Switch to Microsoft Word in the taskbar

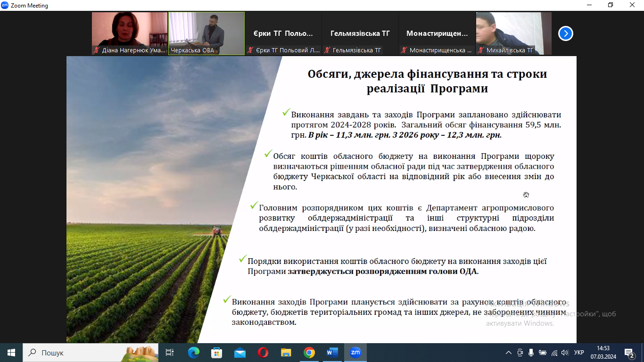pyautogui.click(x=332, y=353)
